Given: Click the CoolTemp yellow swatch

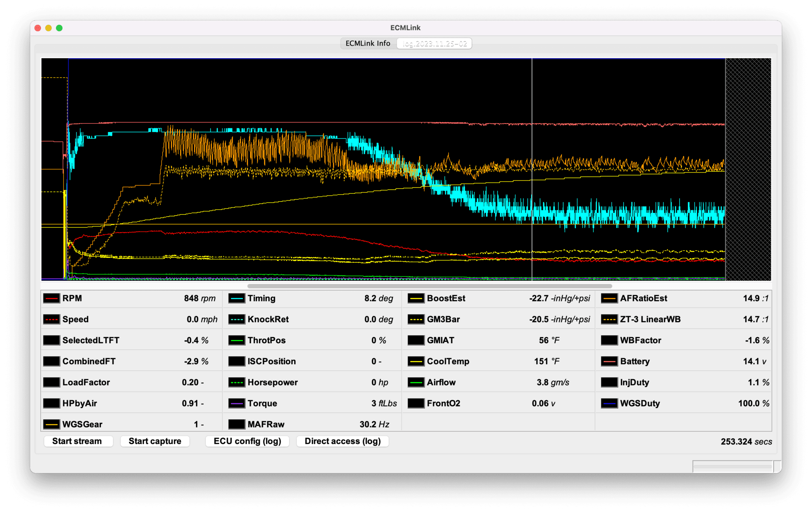Looking at the screenshot, I should [416, 361].
